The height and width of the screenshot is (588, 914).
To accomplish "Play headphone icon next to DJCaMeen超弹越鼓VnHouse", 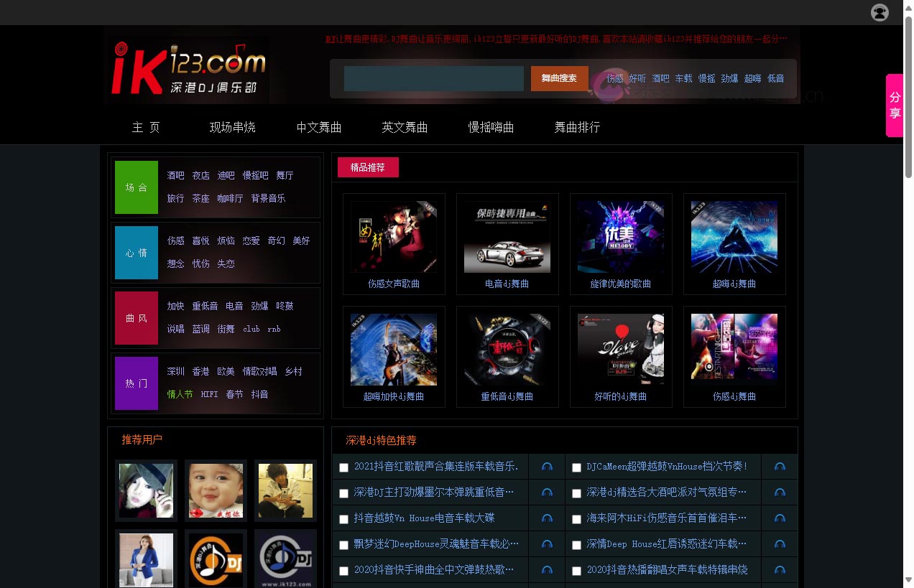I will pyautogui.click(x=780, y=467).
